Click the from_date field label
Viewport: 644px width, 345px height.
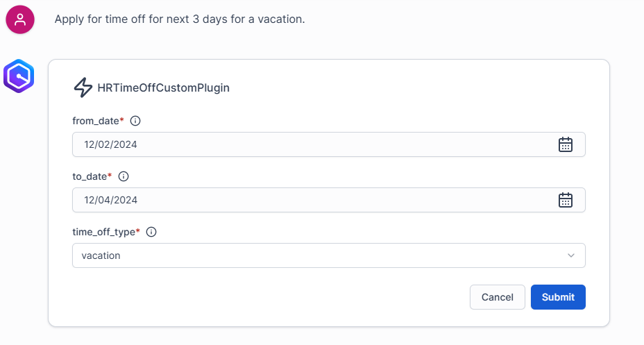click(x=96, y=121)
